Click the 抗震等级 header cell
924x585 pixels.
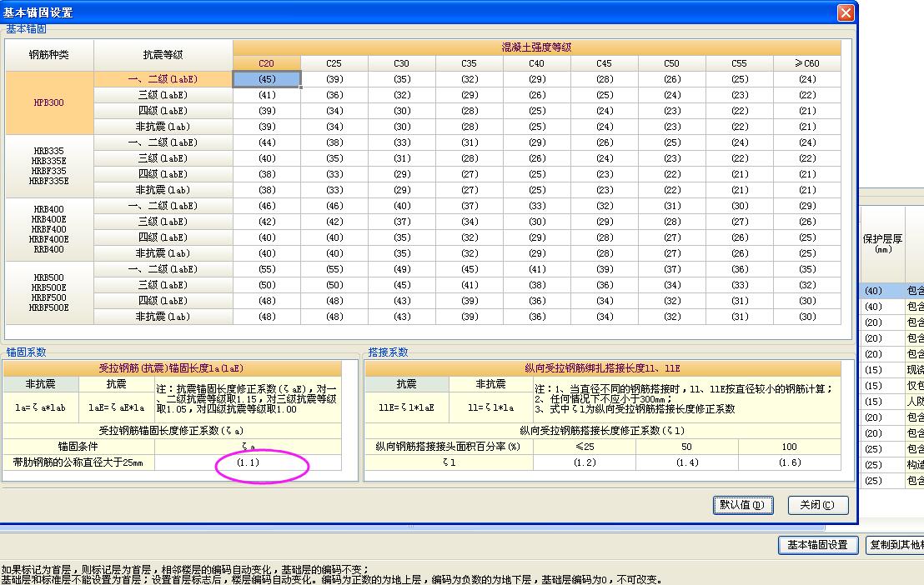tap(163, 55)
